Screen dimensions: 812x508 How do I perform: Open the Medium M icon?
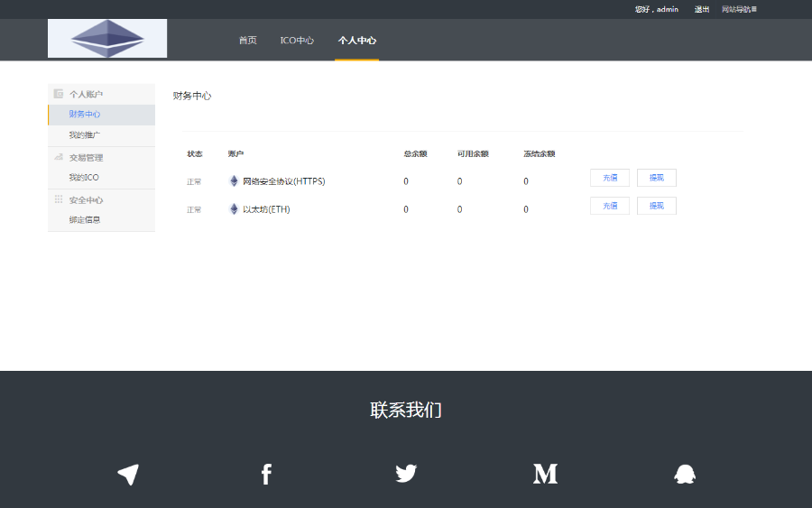click(x=545, y=474)
